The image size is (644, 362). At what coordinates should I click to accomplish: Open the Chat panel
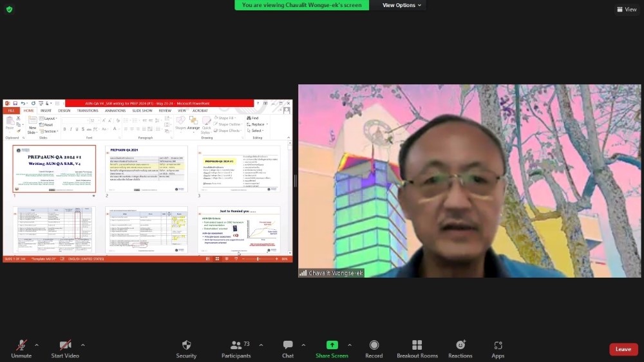tap(288, 345)
